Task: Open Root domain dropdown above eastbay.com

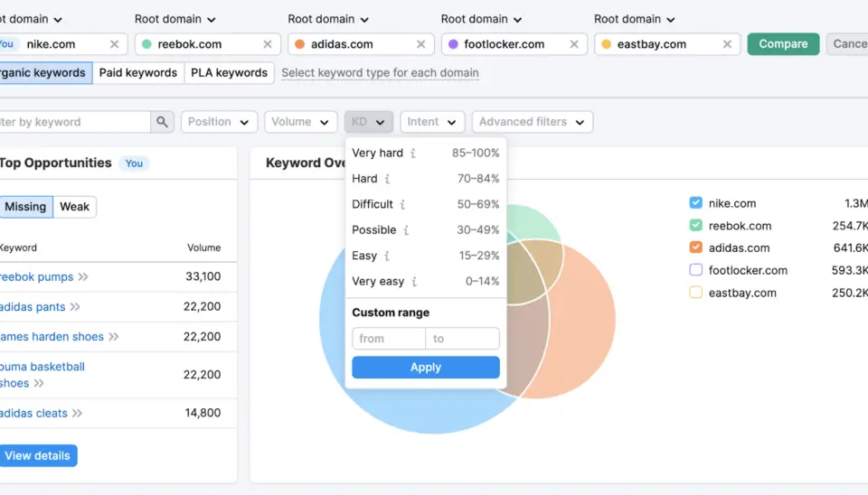Action: click(x=635, y=19)
